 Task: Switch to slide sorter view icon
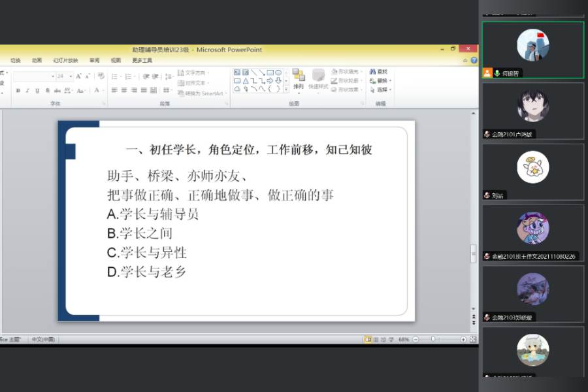pyautogui.click(x=377, y=340)
